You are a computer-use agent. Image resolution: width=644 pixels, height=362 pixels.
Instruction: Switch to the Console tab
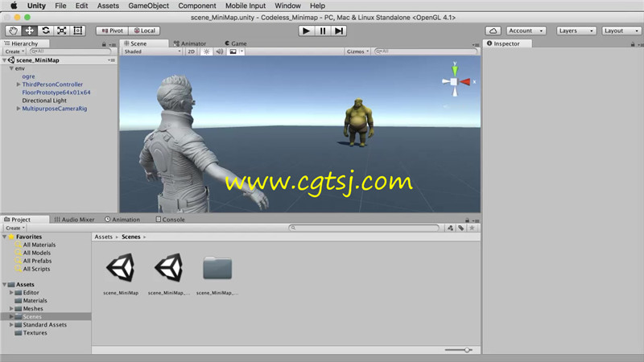pyautogui.click(x=171, y=220)
